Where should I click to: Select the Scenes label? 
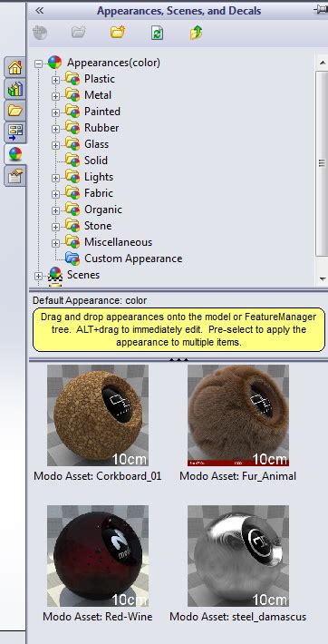(x=83, y=275)
